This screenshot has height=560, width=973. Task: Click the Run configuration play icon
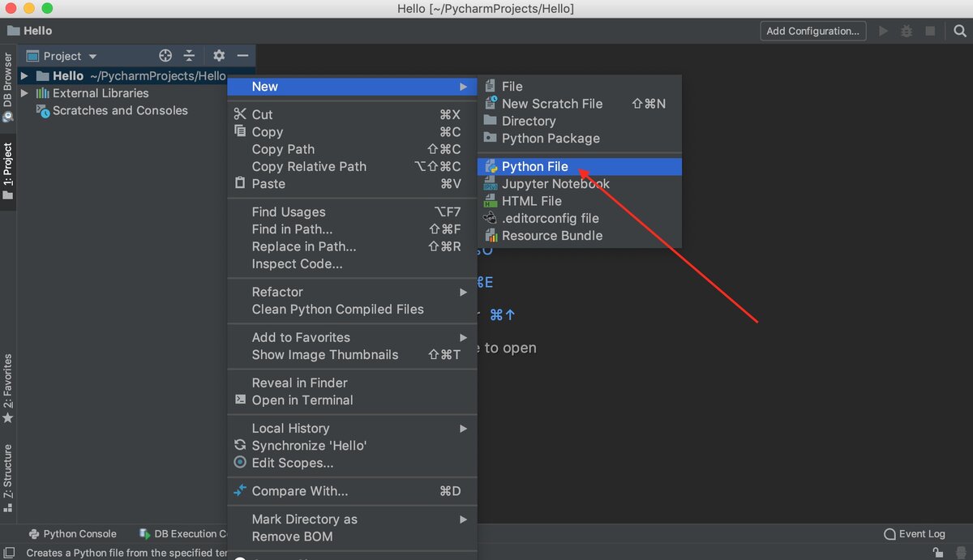click(883, 31)
